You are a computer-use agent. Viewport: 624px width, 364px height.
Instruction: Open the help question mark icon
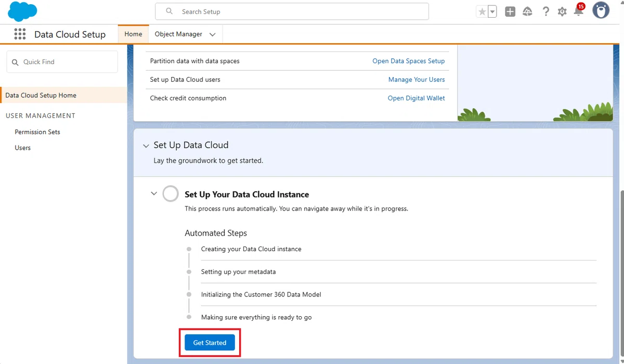click(x=545, y=11)
